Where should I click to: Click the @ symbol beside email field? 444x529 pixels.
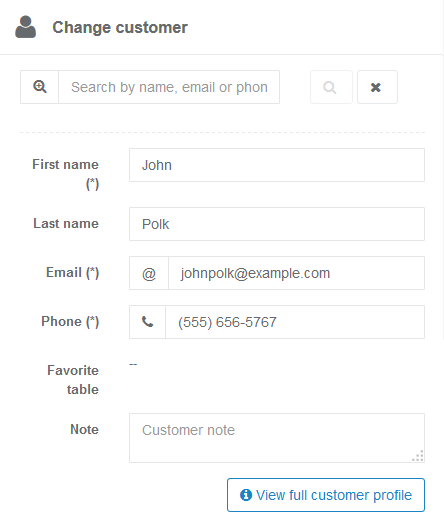(149, 273)
